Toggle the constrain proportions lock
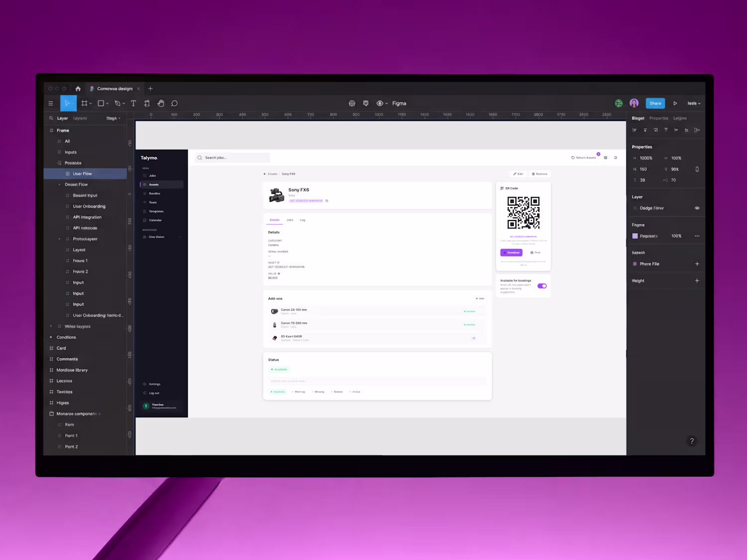Viewport: 747px width, 560px height. tap(697, 169)
